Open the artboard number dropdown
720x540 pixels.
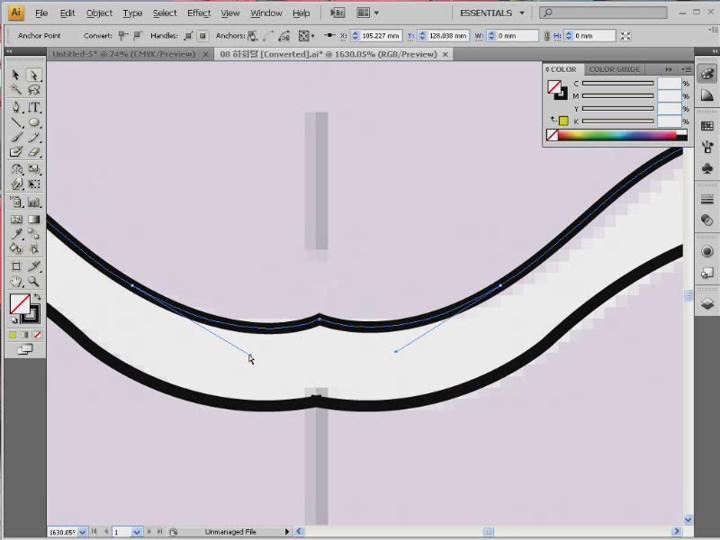(x=136, y=532)
